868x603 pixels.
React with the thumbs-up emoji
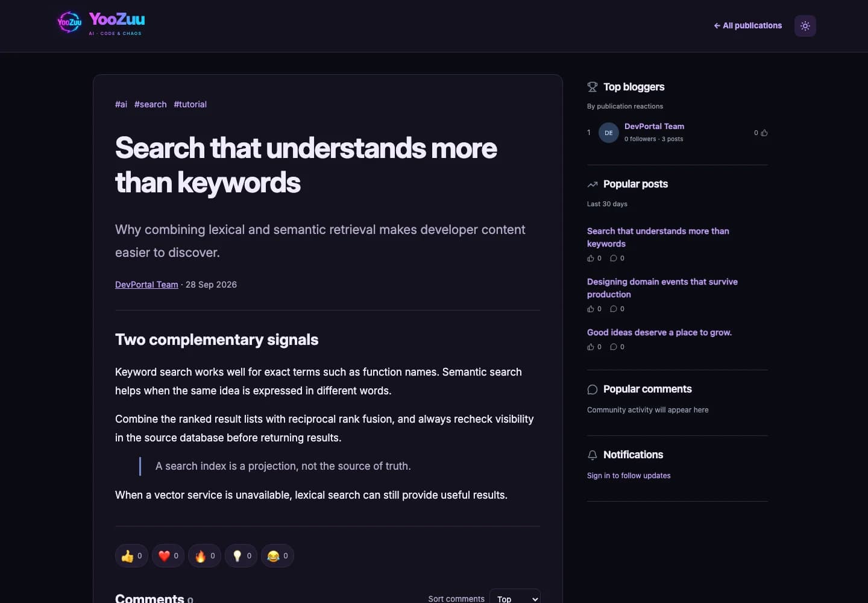pyautogui.click(x=131, y=556)
